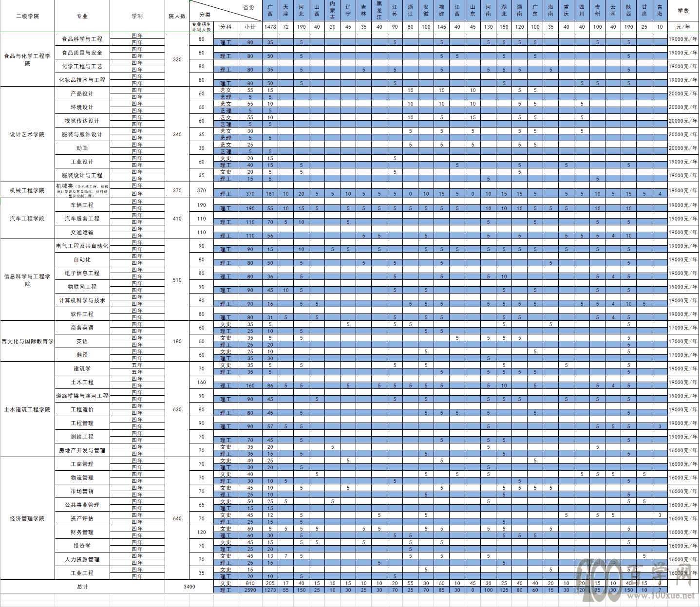
Task: Select the 翻译 major cell
Action: pos(82,355)
